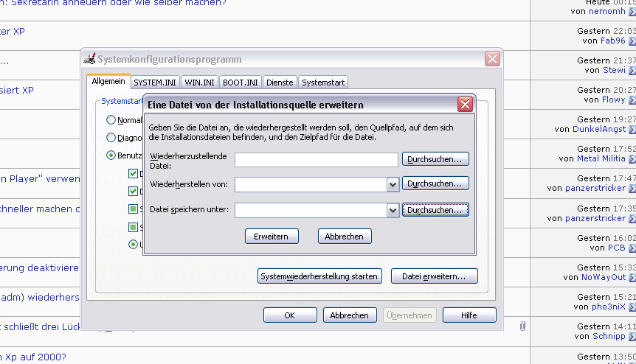This screenshot has height=364, width=636.
Task: Open user profile link Stewi
Action: 614,70
